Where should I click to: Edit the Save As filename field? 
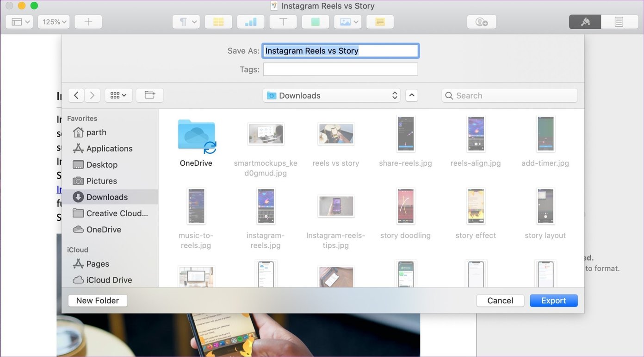tap(341, 51)
